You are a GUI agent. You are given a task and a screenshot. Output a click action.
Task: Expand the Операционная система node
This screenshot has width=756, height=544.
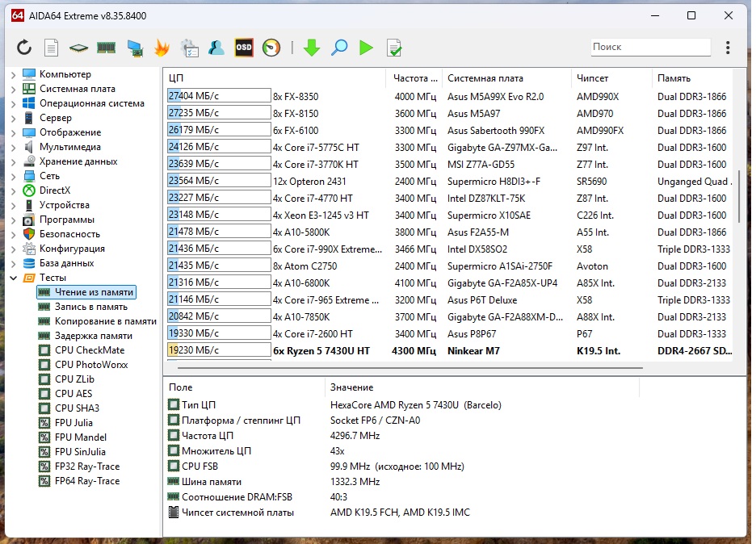click(14, 103)
